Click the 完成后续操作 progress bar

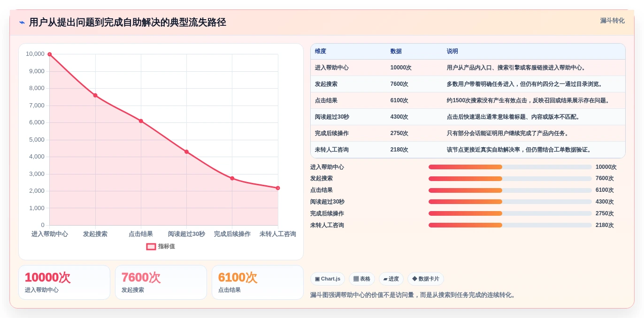(x=510, y=213)
